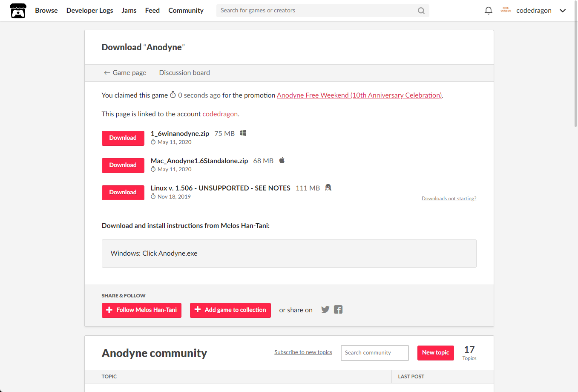Focus the games or creators search field

[x=322, y=11]
